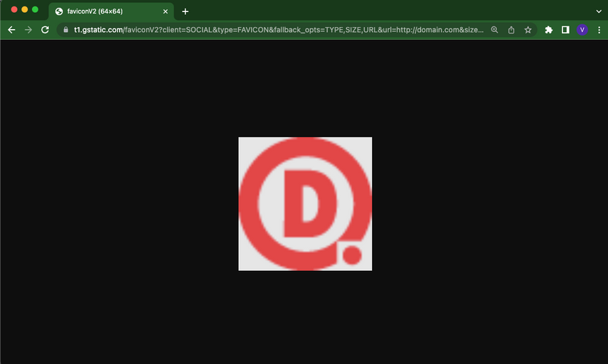The height and width of the screenshot is (364, 608).
Task: View site info via the lock icon
Action: click(x=66, y=30)
